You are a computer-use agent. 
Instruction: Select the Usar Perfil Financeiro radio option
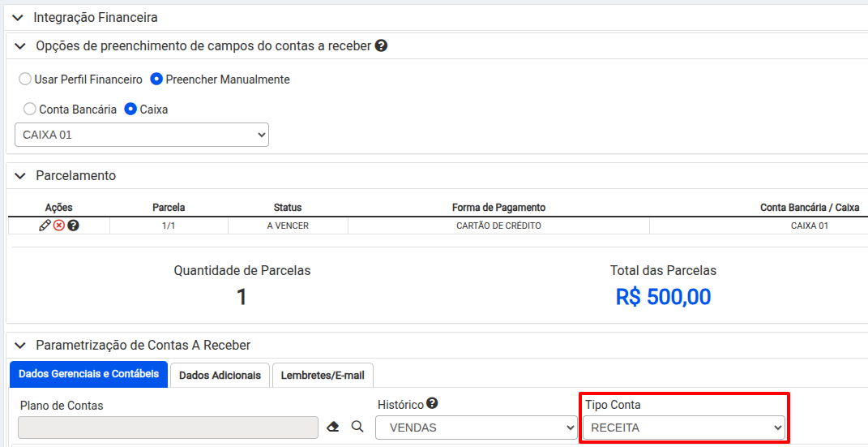[x=25, y=80]
